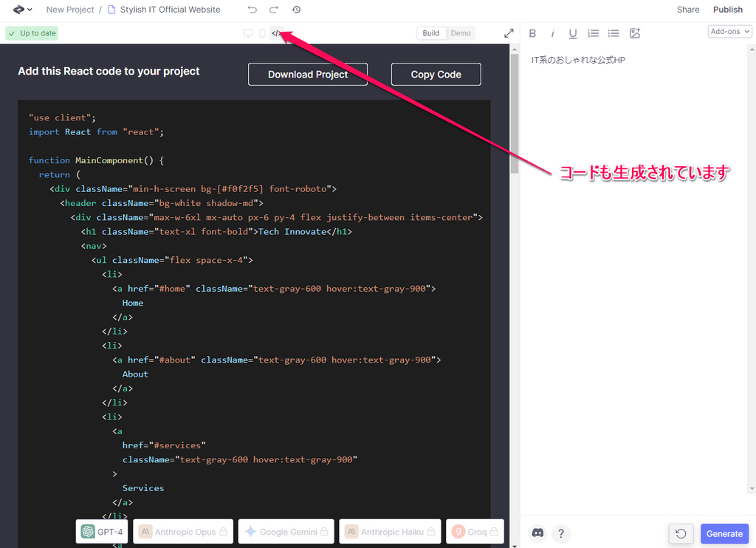Apply bold formatting in the prompt editor
The image size is (756, 548).
[532, 33]
